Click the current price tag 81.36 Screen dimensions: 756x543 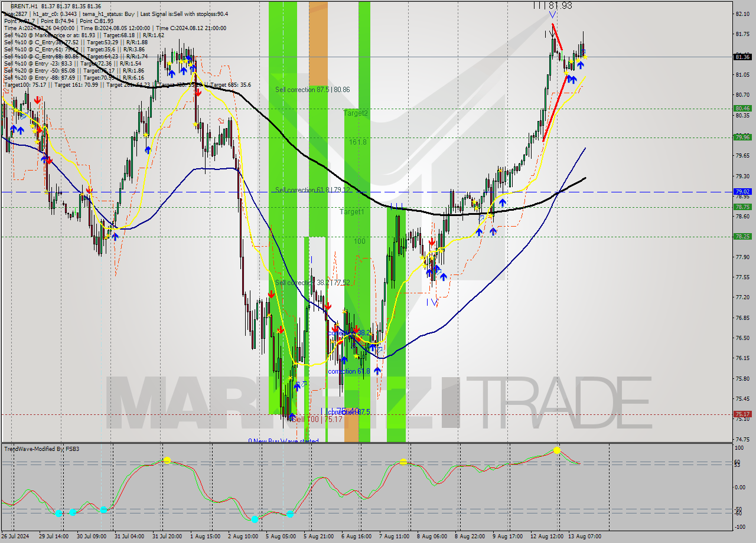(742, 57)
